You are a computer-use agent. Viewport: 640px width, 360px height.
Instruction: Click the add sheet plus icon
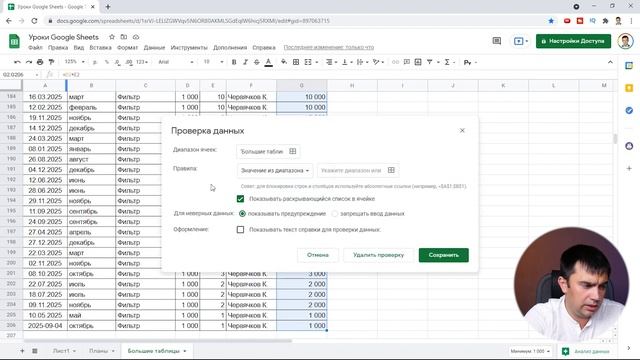point(22,351)
